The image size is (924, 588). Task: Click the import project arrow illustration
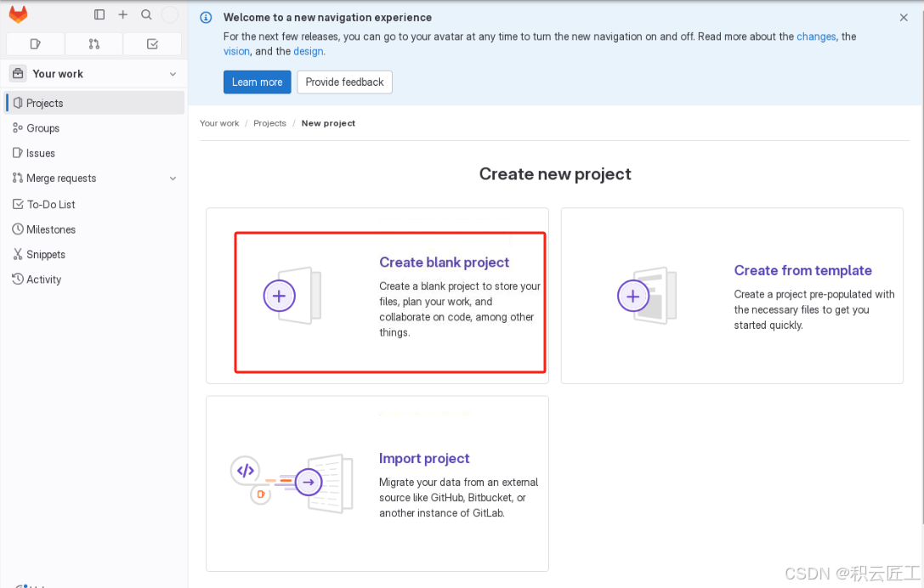(309, 482)
